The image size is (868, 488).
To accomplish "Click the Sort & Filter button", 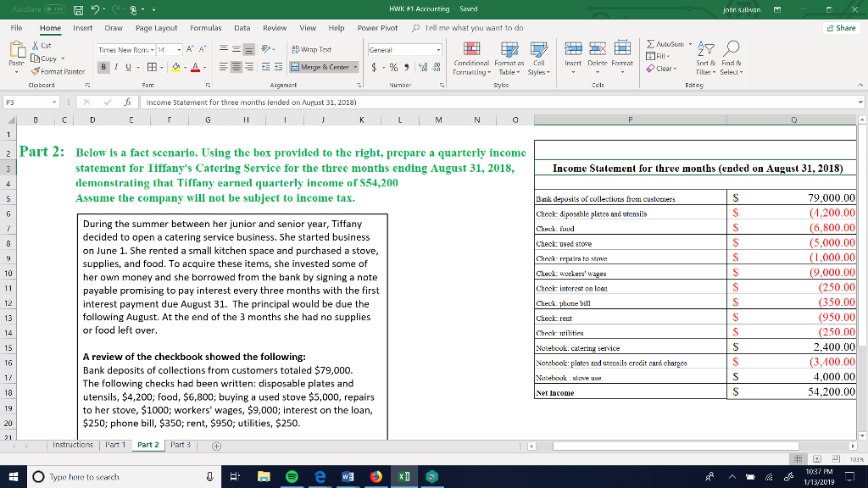I will point(707,58).
